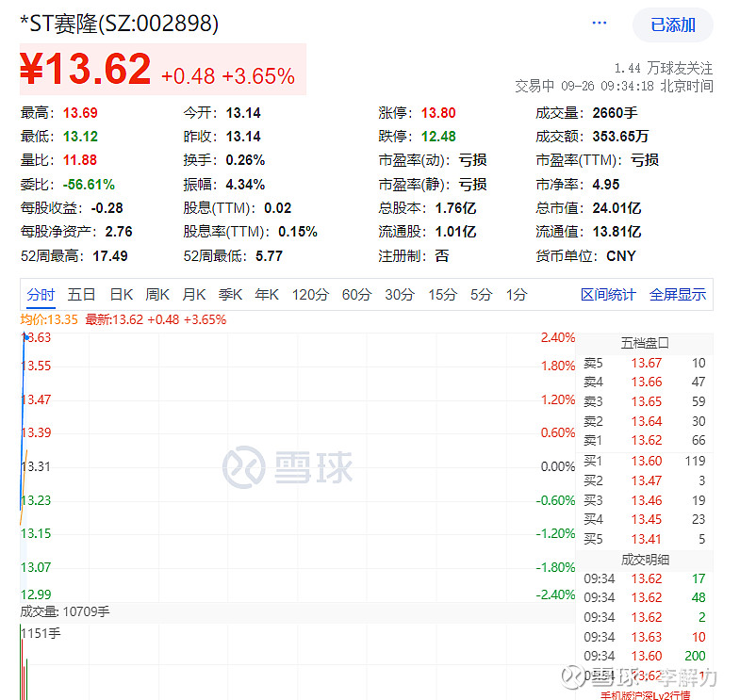Click the current price ¥13.62
740x700 pixels.
86,69
